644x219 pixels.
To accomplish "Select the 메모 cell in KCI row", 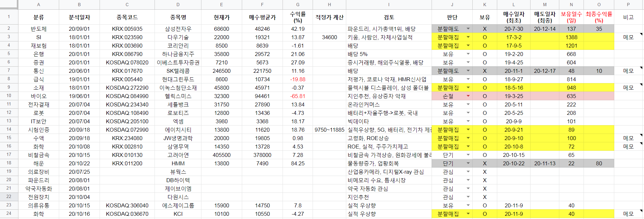I will coord(628,214).
